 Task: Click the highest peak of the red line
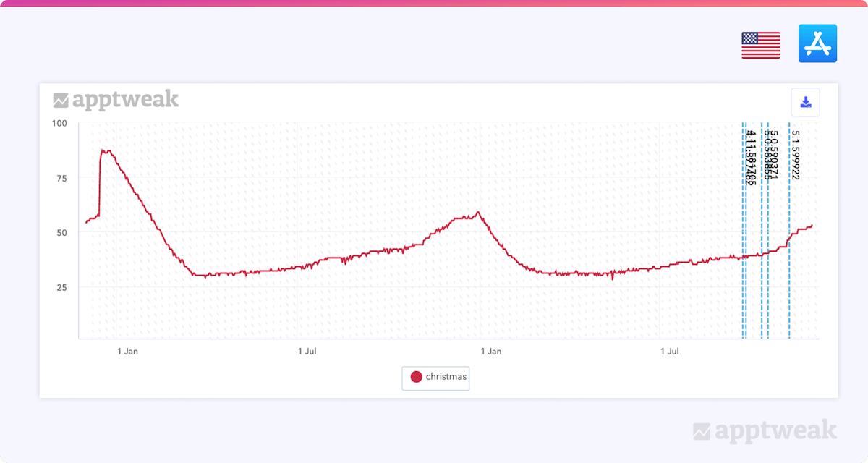105,151
